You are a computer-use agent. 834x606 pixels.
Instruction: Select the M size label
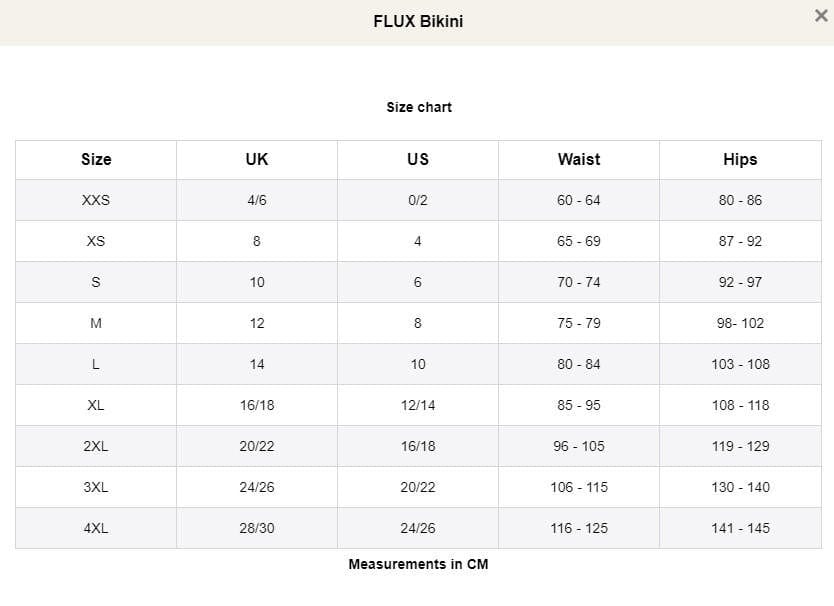tap(95, 323)
